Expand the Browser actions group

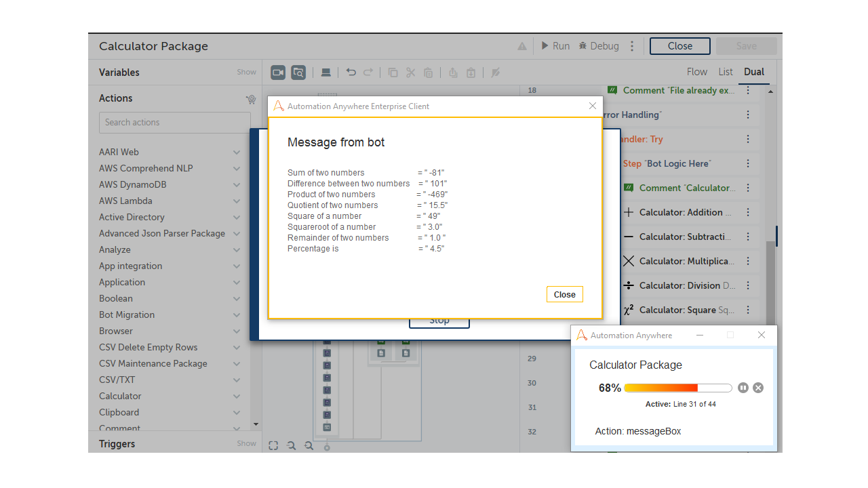(x=237, y=331)
